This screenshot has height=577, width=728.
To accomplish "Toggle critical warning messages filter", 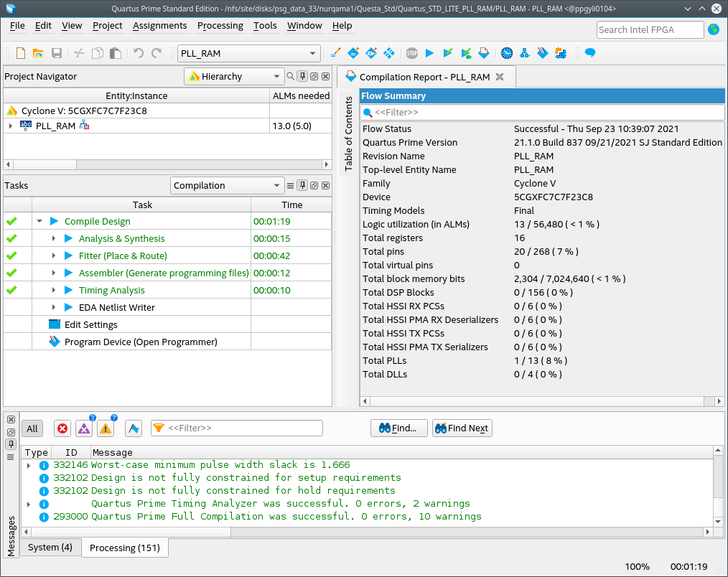I will [84, 428].
